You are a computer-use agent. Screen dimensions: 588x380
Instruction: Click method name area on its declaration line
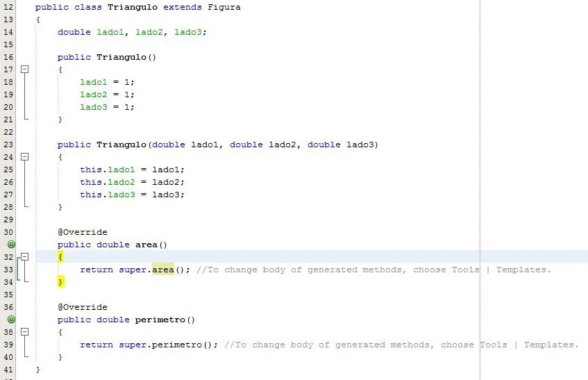[x=146, y=245]
